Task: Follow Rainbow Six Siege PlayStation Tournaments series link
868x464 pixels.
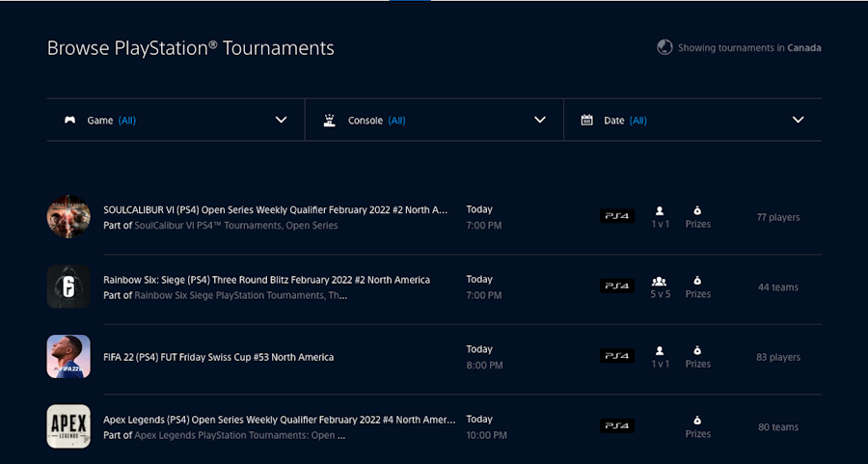Action: click(x=241, y=296)
